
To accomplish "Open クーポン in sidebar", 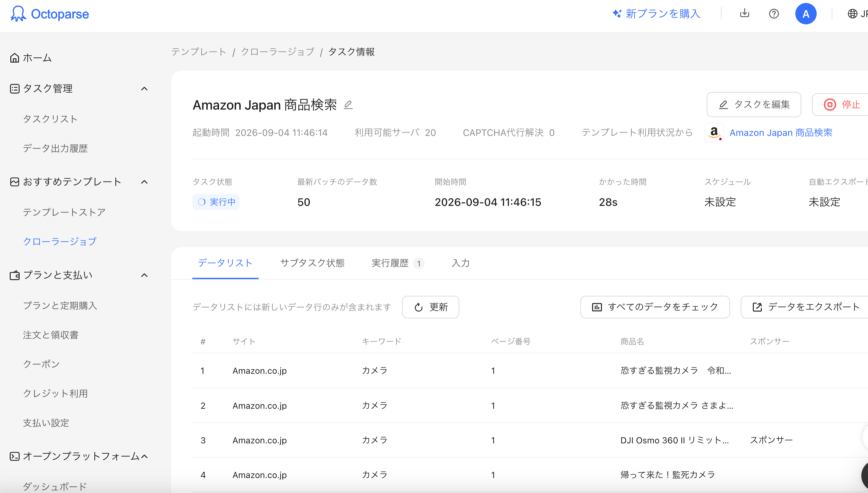I will tap(41, 364).
